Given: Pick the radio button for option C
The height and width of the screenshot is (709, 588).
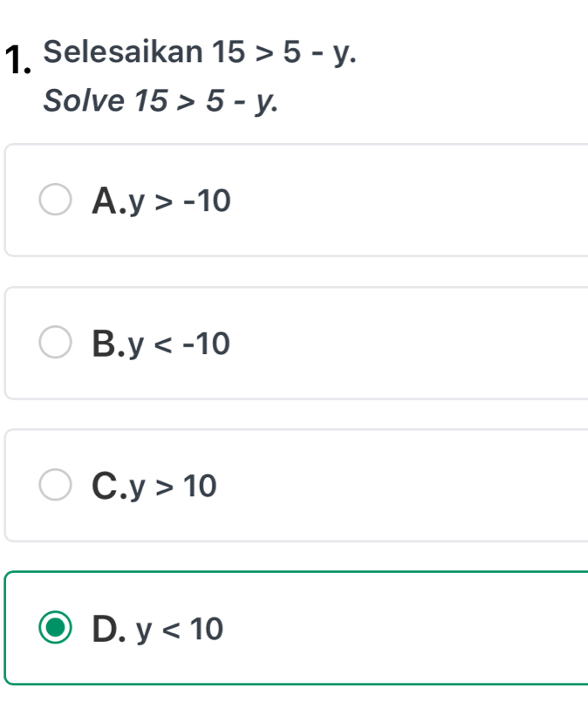Looking at the screenshot, I should pos(57,485).
